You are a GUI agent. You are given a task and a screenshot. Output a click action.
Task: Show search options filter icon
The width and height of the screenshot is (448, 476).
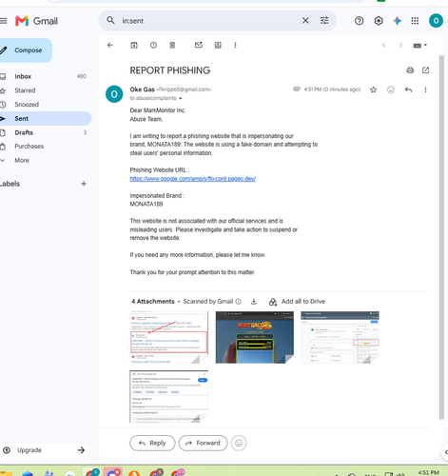324,21
